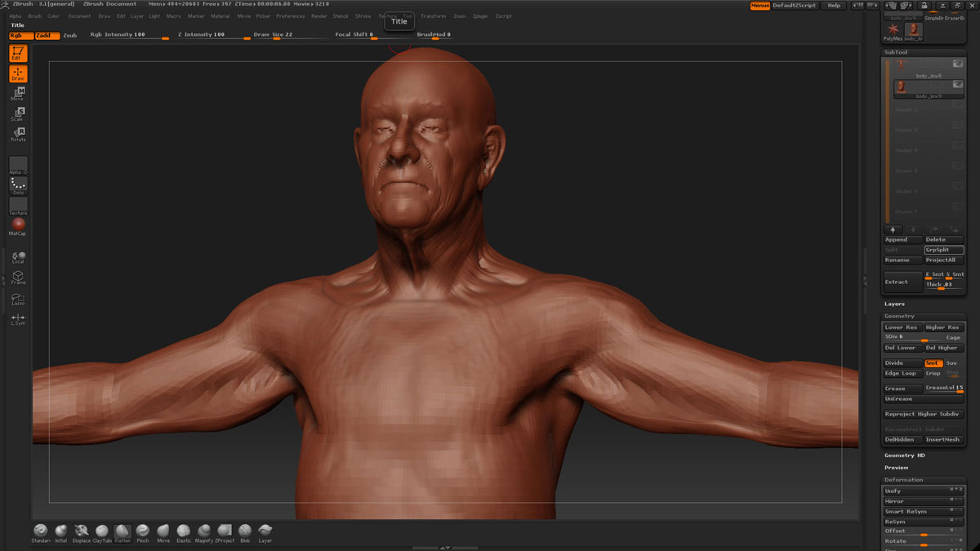Expand the Preview section

coord(896,468)
